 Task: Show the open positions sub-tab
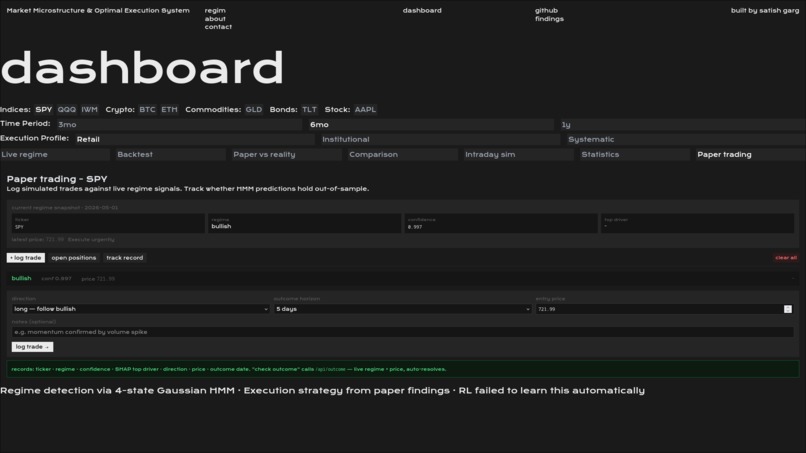point(74,258)
